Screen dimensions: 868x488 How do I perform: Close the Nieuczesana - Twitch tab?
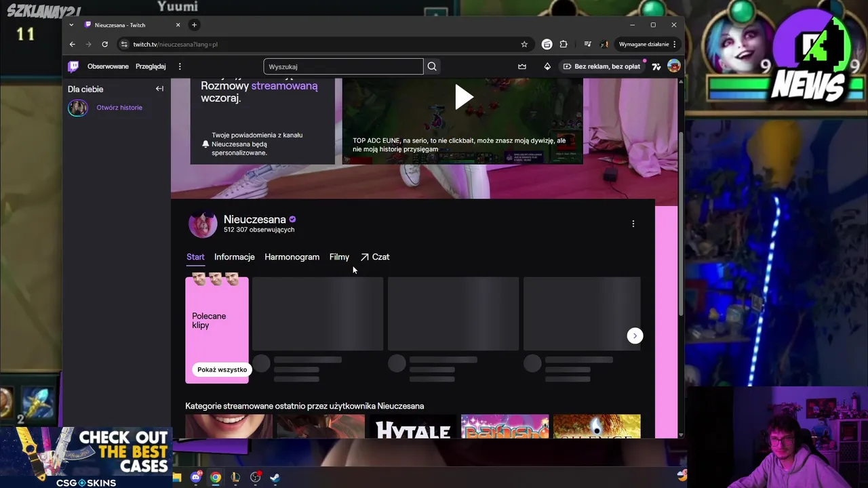178,25
